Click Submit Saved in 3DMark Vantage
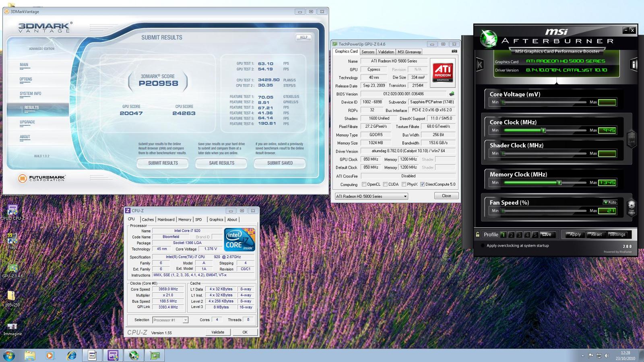 tap(280, 163)
